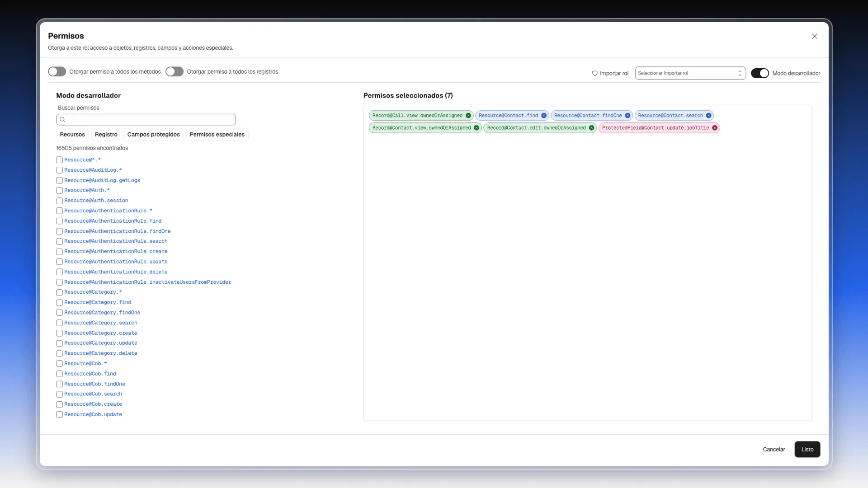Open the Seleccionar Importar rol dropdown
The image size is (868, 488).
click(690, 73)
